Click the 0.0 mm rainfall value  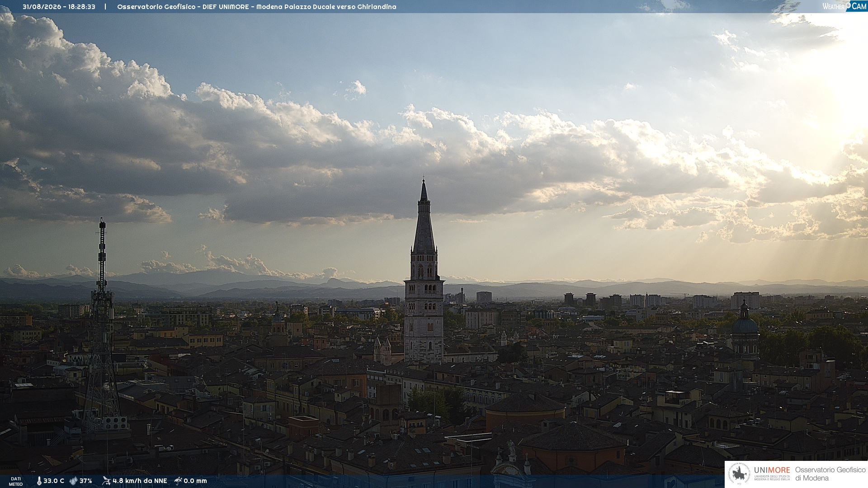[195, 481]
